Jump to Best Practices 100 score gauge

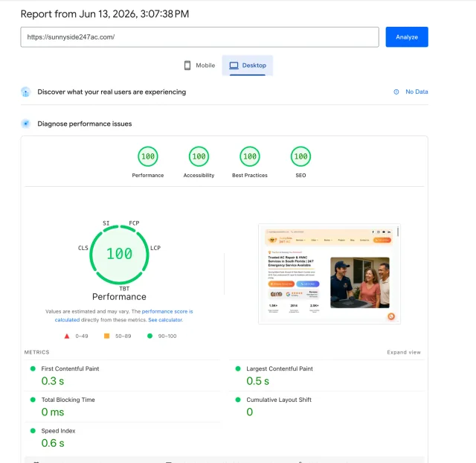point(250,157)
